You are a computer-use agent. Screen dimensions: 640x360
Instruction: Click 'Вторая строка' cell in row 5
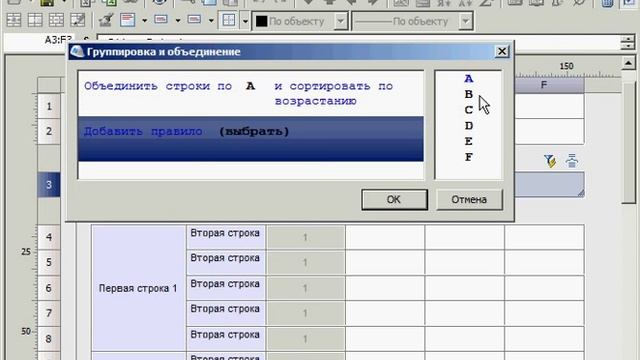pos(225,262)
